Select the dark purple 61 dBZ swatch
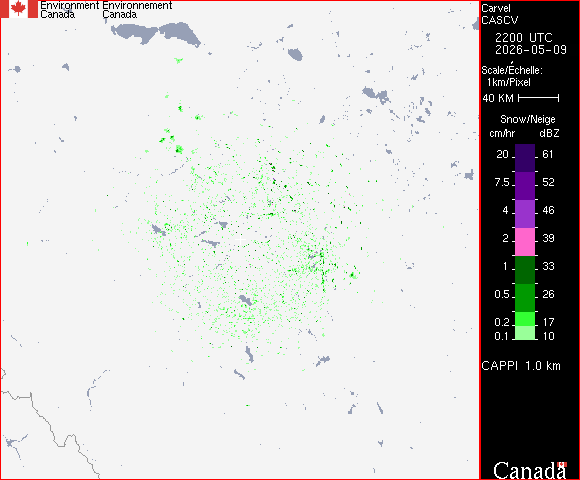This screenshot has height=480, width=580. (525, 158)
